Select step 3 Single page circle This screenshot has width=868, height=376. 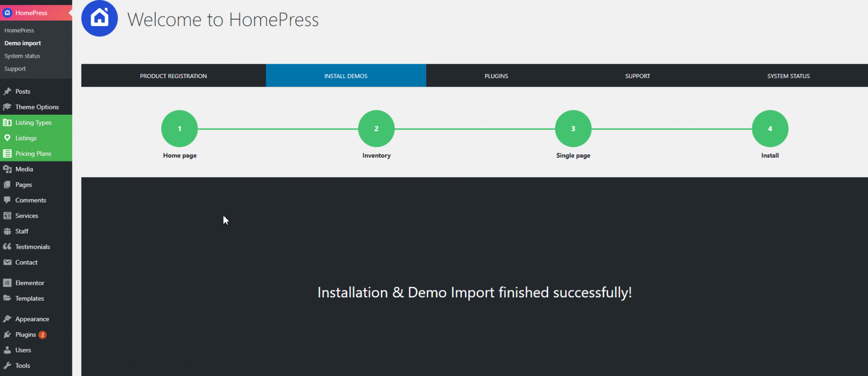click(573, 129)
